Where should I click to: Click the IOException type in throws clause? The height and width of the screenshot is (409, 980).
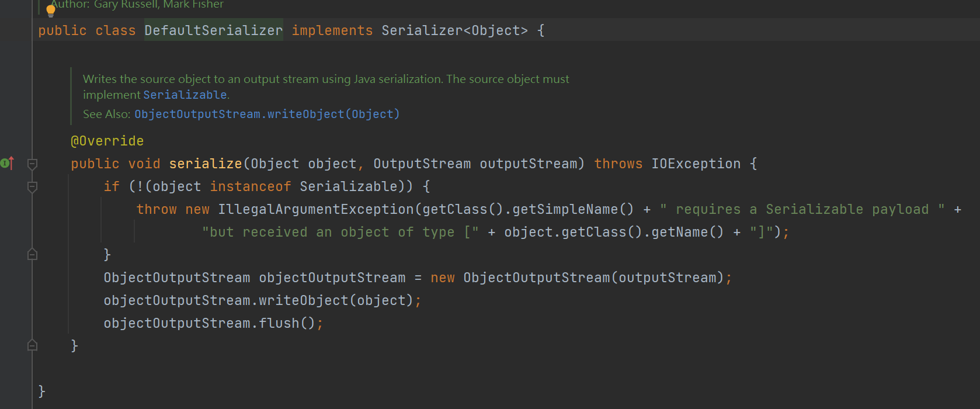click(696, 164)
